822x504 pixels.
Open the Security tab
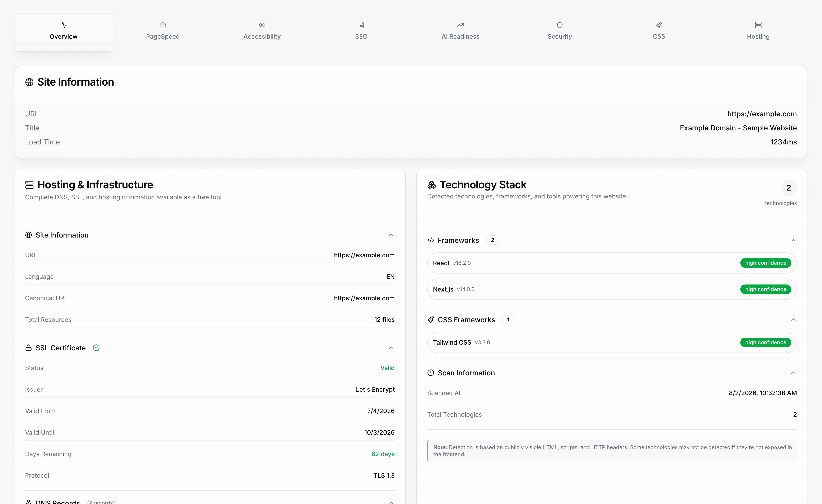tap(559, 33)
